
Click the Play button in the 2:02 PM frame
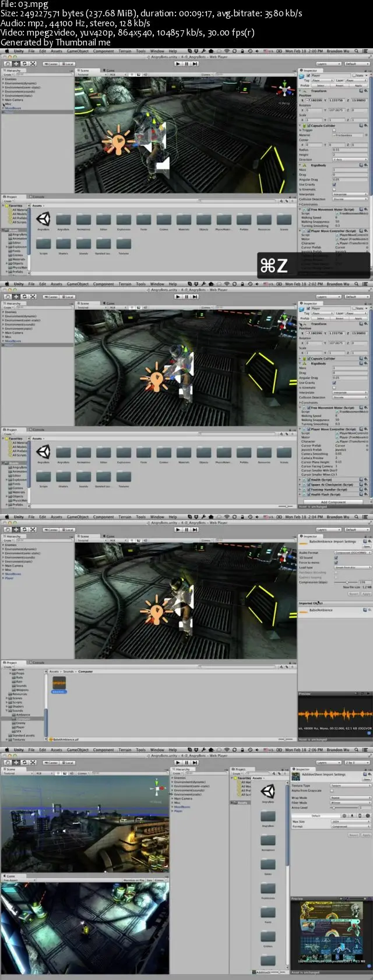tap(178, 296)
